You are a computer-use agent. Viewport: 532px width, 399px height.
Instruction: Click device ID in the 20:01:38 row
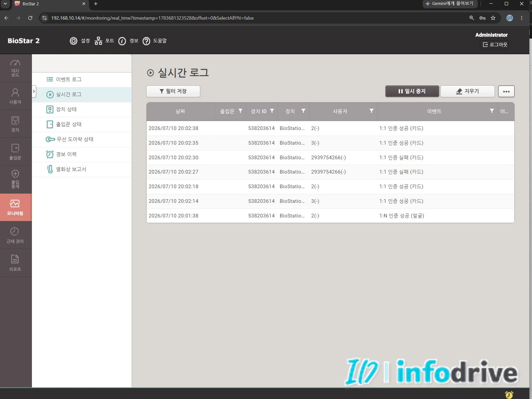pyautogui.click(x=261, y=216)
